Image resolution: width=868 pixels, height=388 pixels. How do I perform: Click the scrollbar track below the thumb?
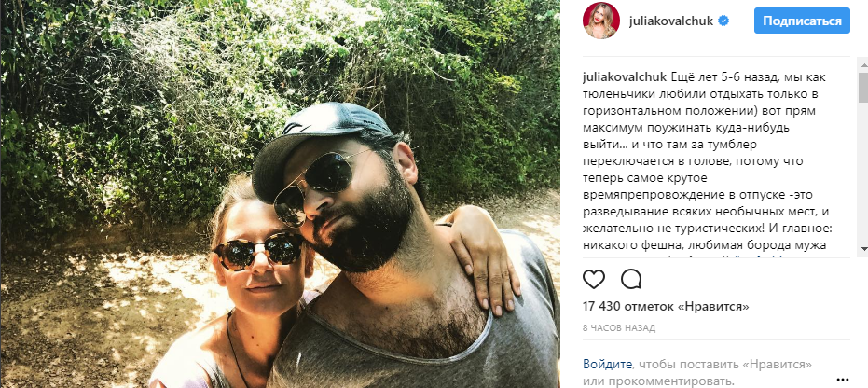[863, 172]
